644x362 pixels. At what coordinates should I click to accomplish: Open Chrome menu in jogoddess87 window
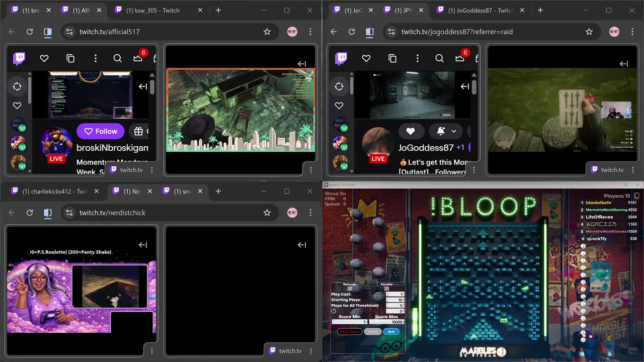pyautogui.click(x=632, y=32)
